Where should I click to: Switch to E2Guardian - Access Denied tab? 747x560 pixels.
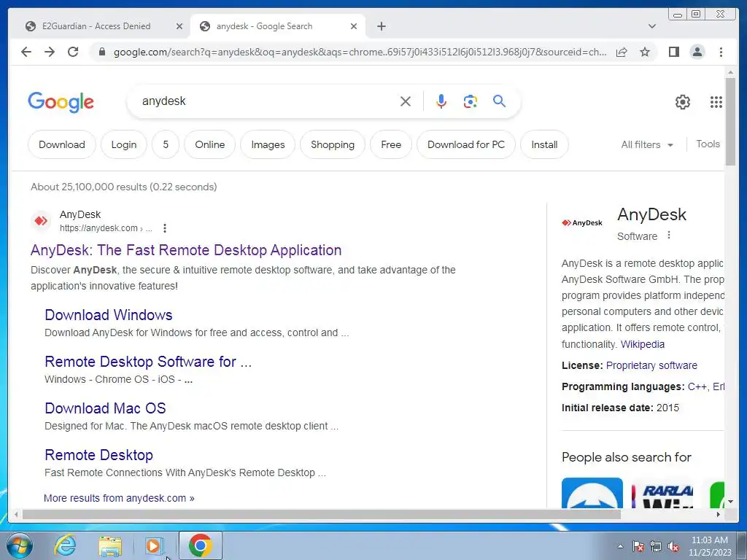[x=96, y=26]
